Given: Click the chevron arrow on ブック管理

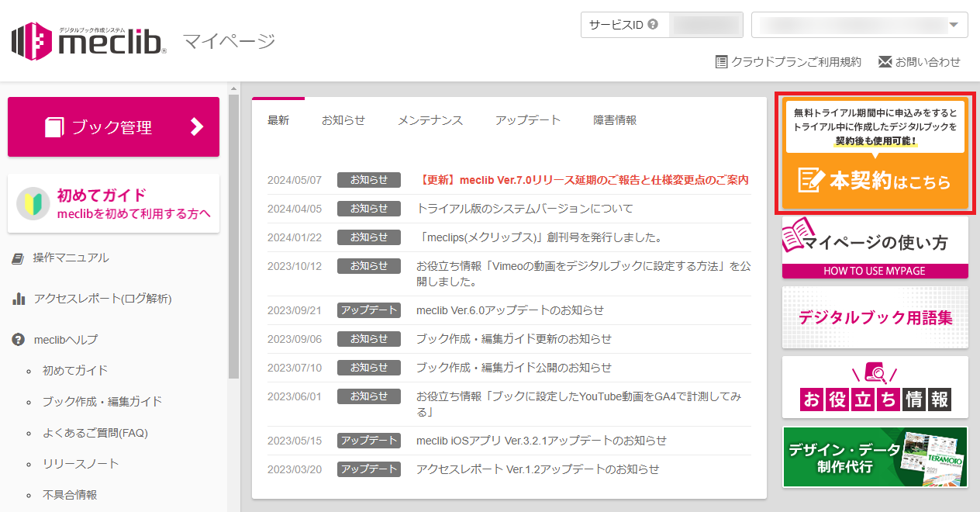Looking at the screenshot, I should [197, 126].
